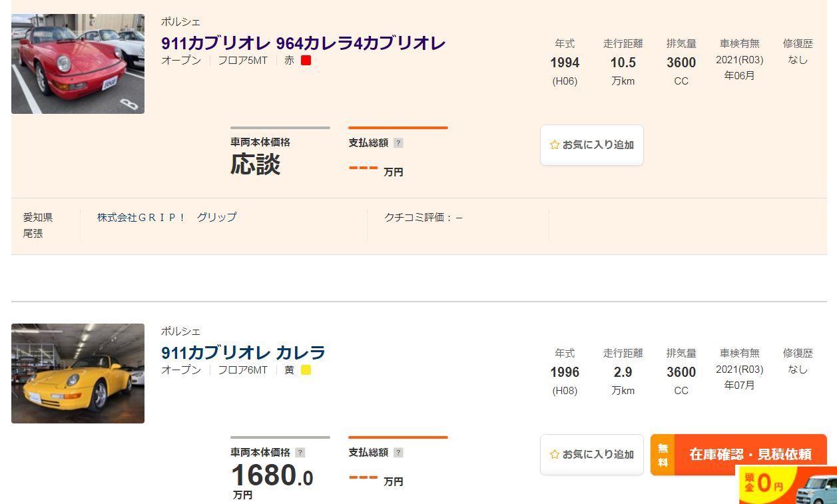
Task: Open the 頭金0円 advertisement banner
Action: coord(786,485)
